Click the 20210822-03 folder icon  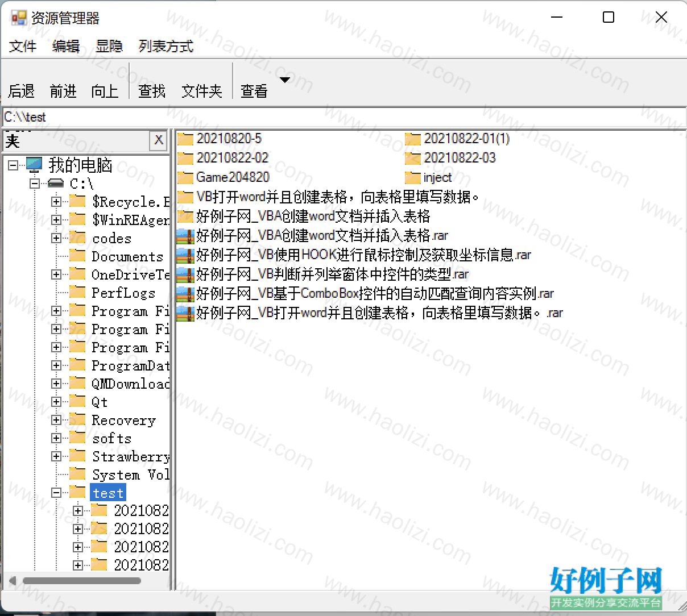click(x=413, y=158)
